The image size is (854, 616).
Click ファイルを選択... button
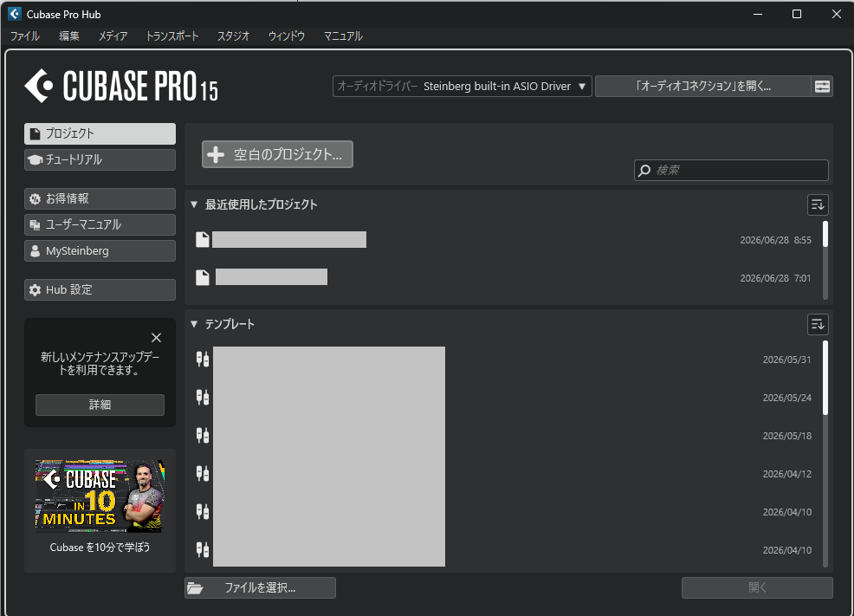(x=260, y=587)
